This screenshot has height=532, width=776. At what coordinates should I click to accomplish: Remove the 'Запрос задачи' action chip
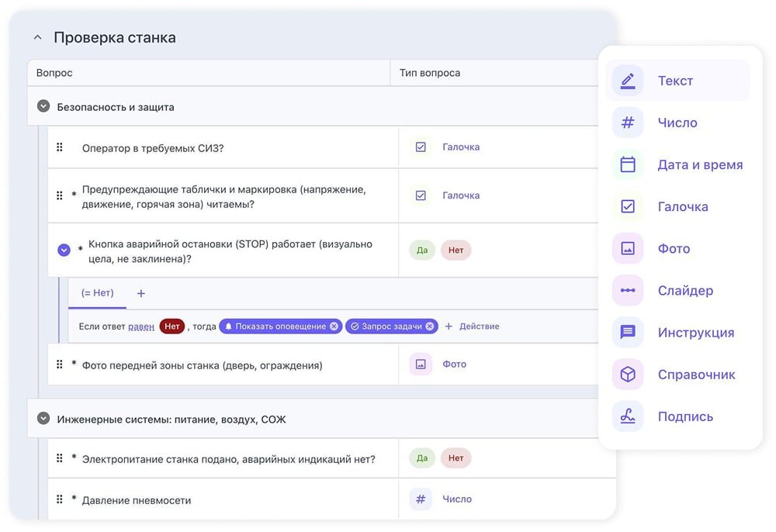430,326
